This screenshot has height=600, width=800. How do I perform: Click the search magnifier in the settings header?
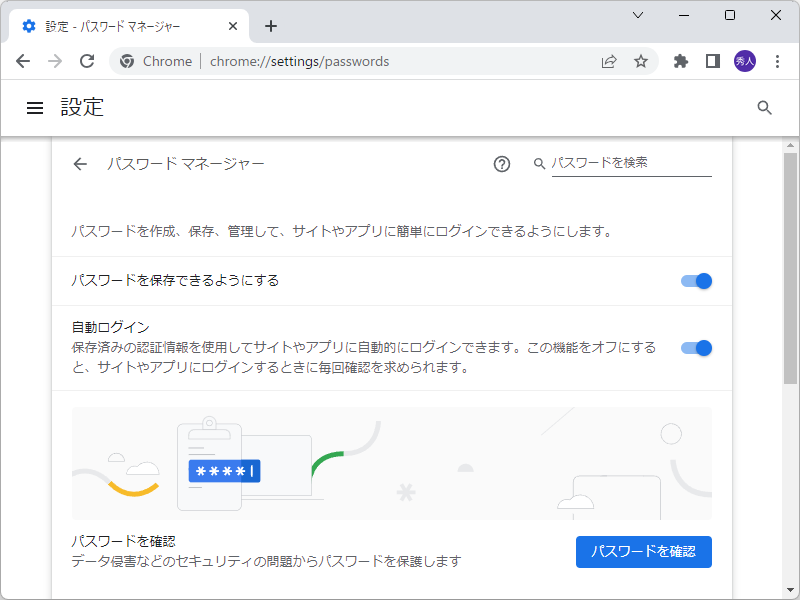point(765,107)
